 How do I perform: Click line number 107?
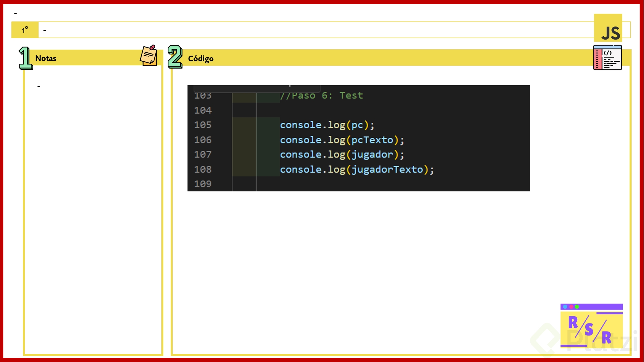(203, 155)
